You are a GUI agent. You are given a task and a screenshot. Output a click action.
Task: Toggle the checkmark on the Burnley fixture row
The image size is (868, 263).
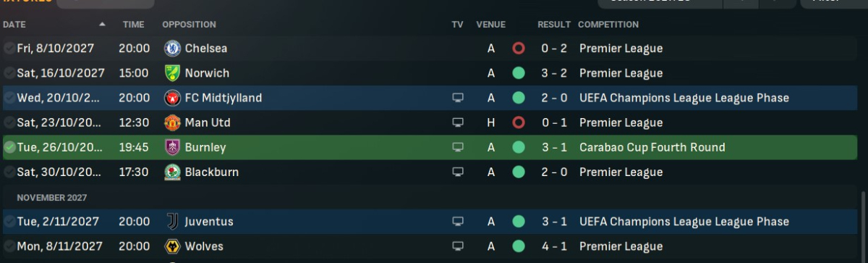(x=9, y=147)
